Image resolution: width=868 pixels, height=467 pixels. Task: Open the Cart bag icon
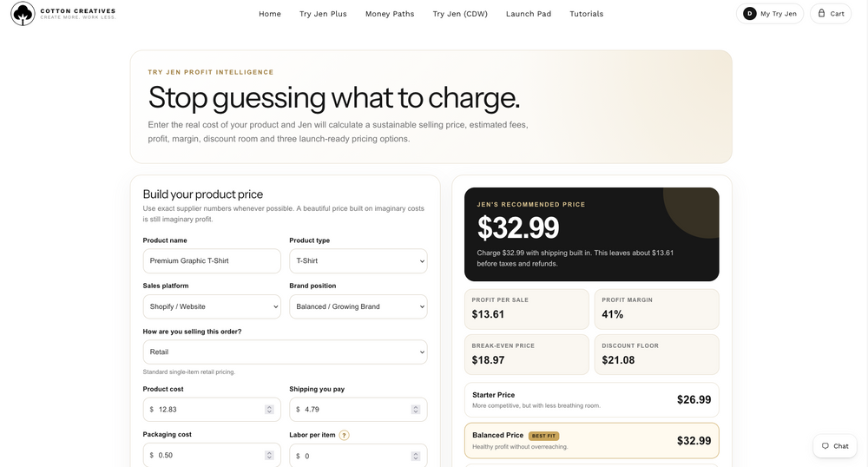pos(821,13)
